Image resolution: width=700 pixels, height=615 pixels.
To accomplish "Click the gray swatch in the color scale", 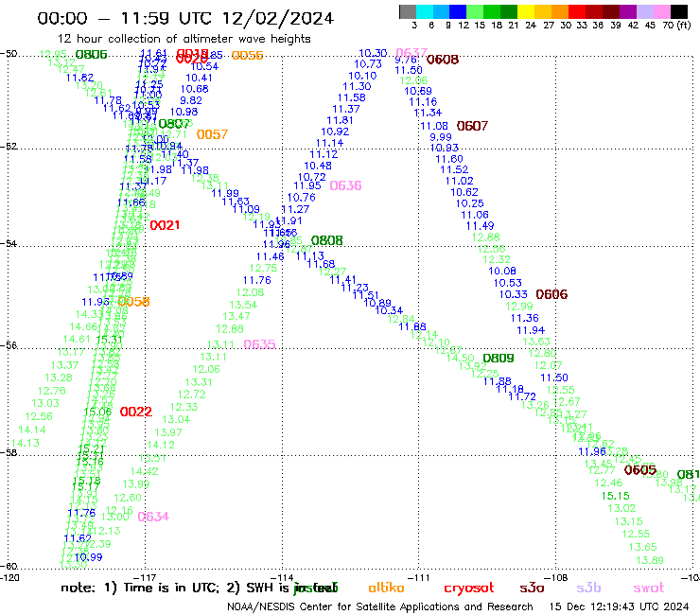I will [408, 11].
